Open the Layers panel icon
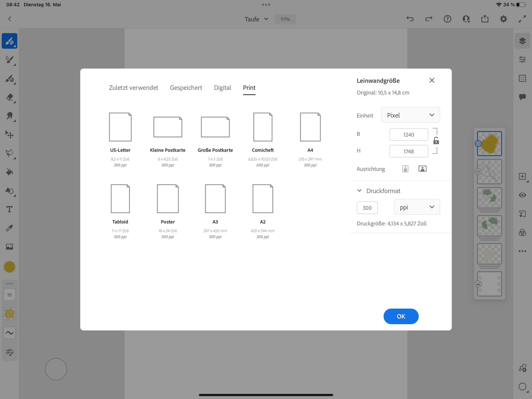This screenshot has height=399, width=532. point(522,41)
